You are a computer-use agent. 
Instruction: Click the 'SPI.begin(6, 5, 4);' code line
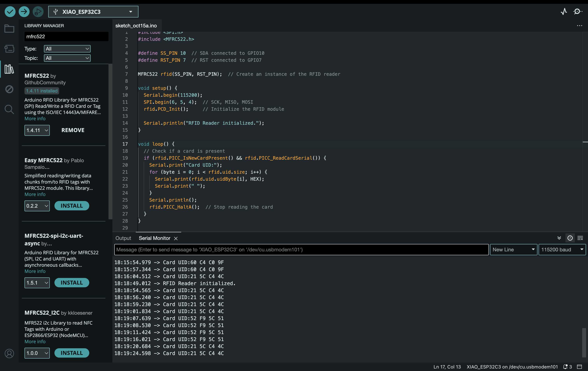(x=170, y=102)
